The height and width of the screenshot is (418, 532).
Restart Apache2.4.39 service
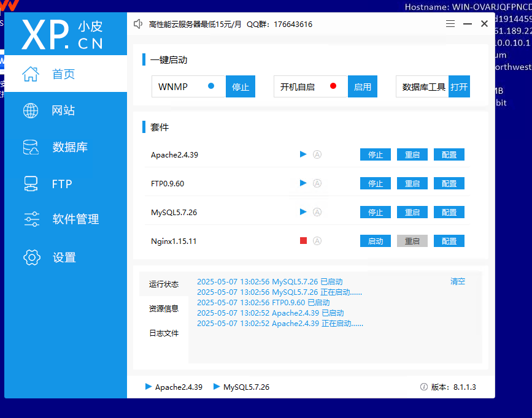click(412, 154)
